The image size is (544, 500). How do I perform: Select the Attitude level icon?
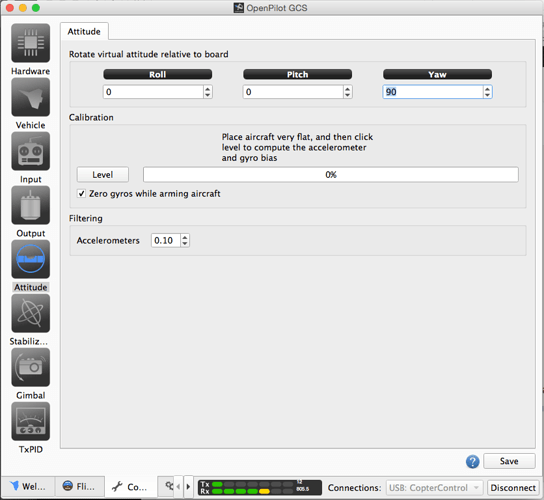coord(31,259)
